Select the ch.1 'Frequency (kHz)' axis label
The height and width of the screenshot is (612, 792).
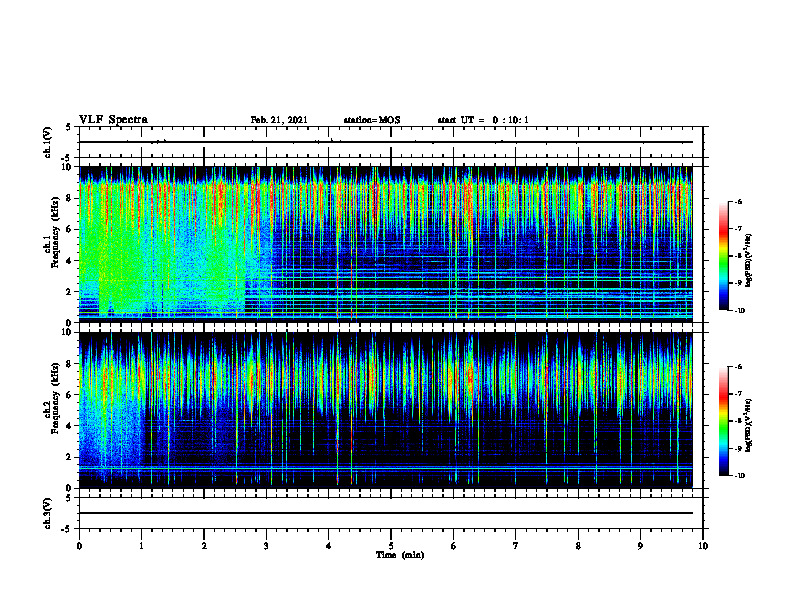point(55,232)
